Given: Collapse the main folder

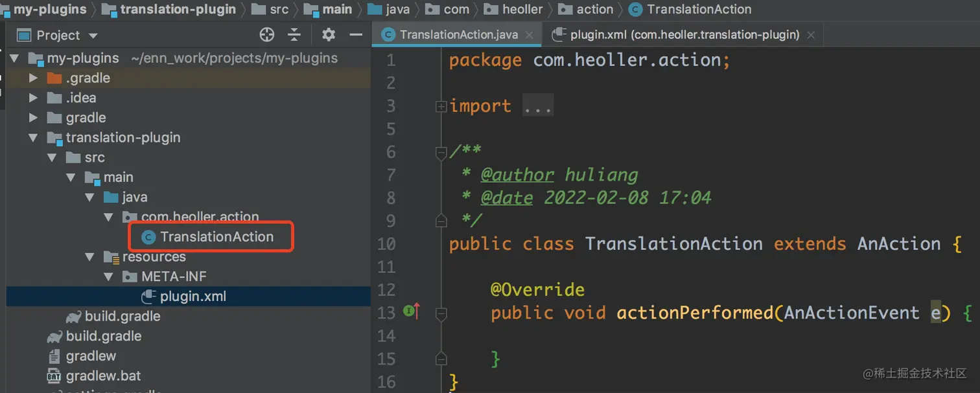Looking at the screenshot, I should click(71, 177).
